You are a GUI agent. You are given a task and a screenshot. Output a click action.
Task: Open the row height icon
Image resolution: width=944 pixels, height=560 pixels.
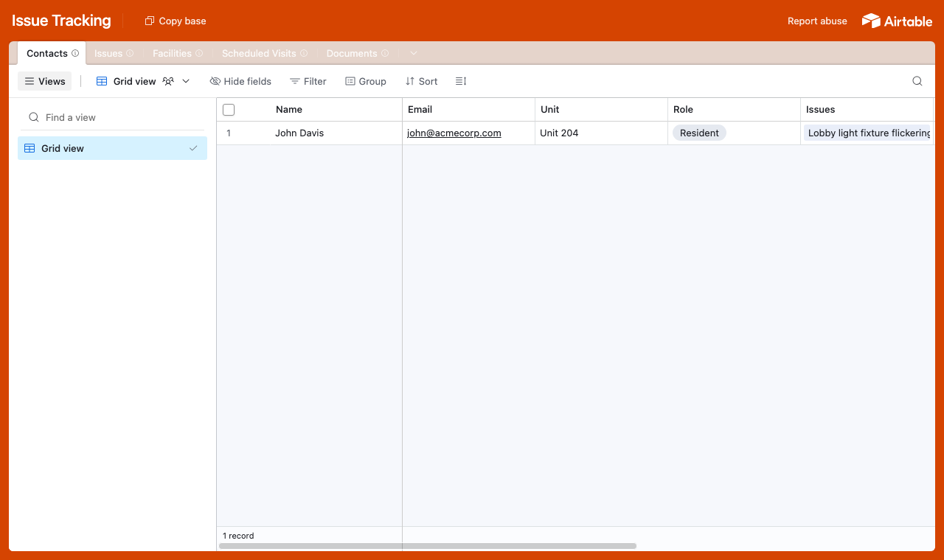pyautogui.click(x=461, y=81)
